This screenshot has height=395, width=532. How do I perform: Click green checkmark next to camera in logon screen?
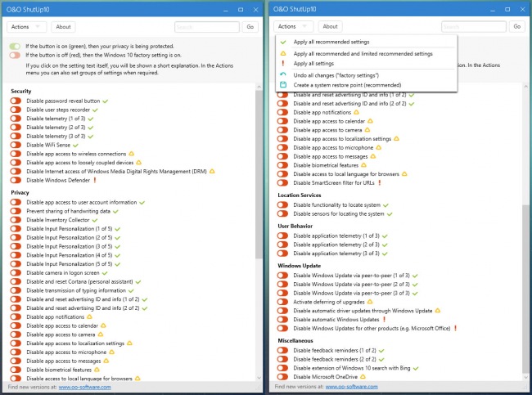click(x=105, y=273)
